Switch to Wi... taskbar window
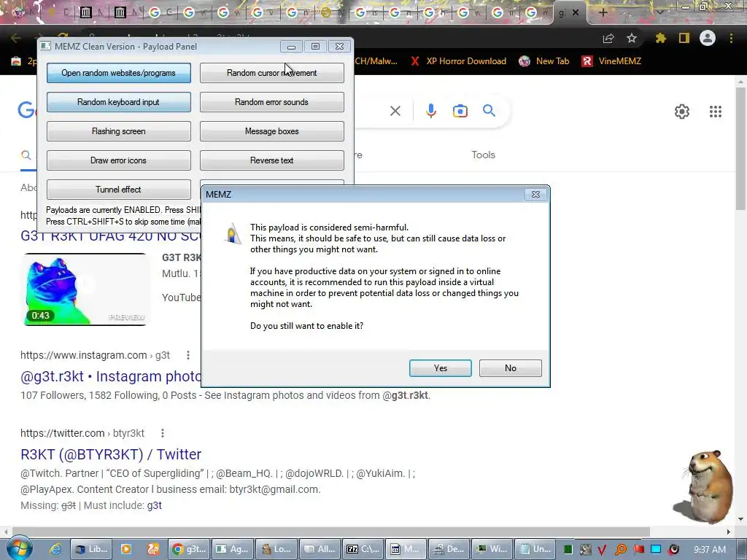The image size is (747, 560). [x=492, y=549]
